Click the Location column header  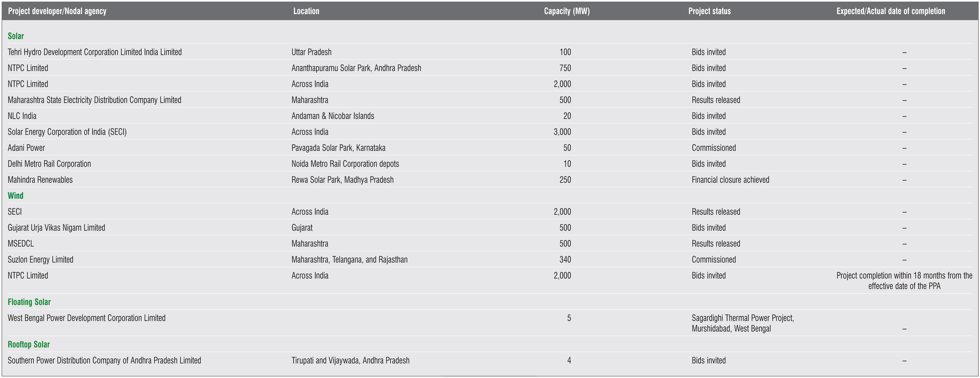pos(306,11)
